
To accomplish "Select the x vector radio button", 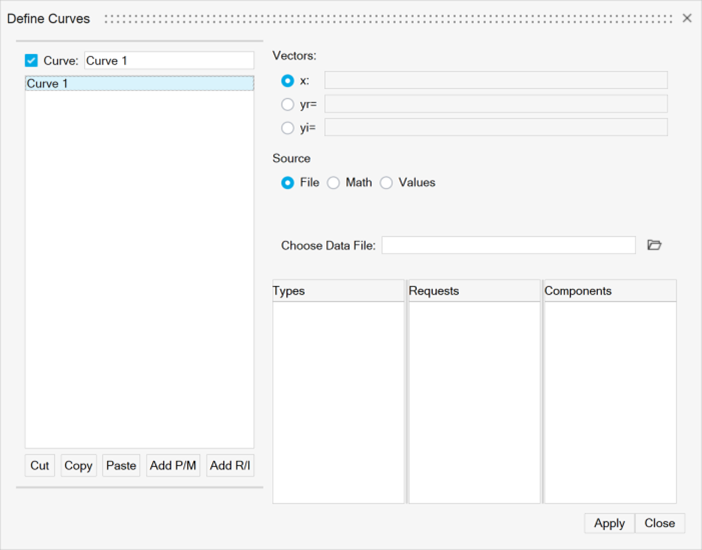I will click(288, 81).
